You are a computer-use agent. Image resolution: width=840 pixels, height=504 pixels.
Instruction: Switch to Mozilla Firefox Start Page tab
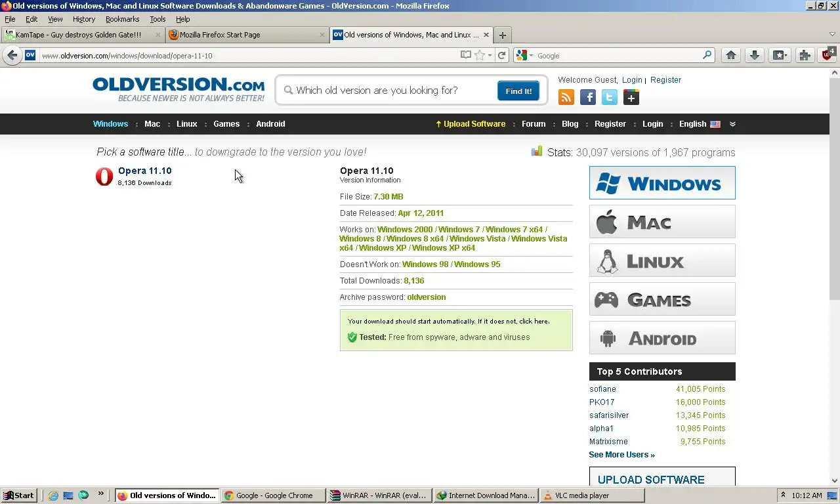[x=247, y=35]
